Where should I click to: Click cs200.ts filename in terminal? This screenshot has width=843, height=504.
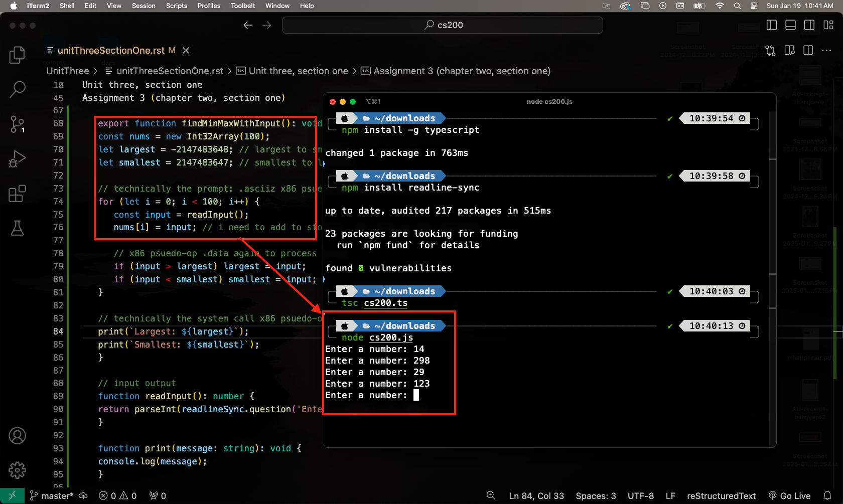(385, 303)
